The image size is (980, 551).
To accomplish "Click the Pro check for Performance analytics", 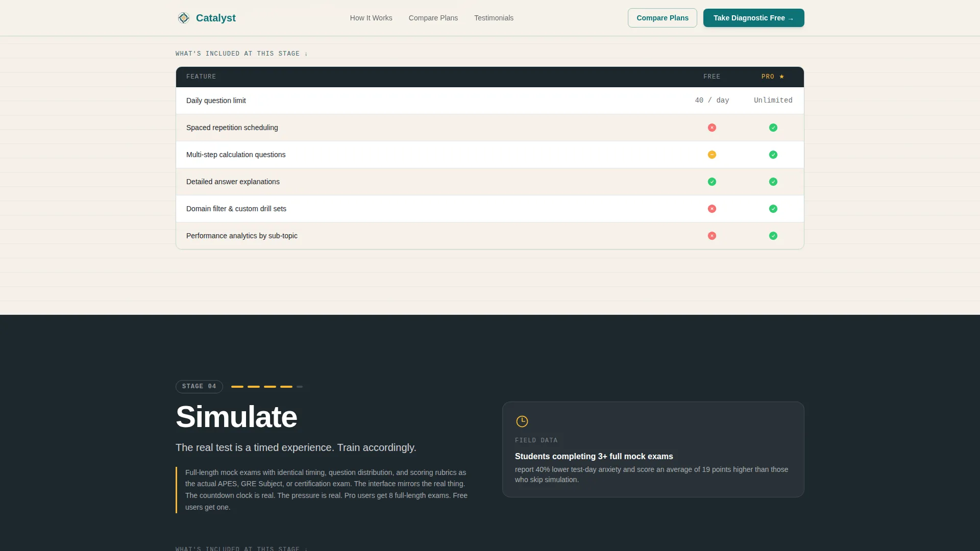I will point(773,236).
